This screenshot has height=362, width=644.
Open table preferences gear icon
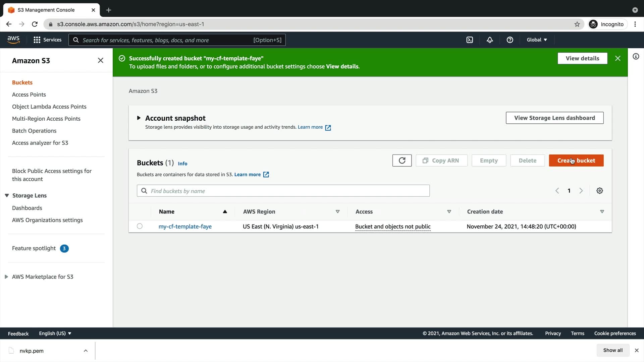(x=600, y=191)
